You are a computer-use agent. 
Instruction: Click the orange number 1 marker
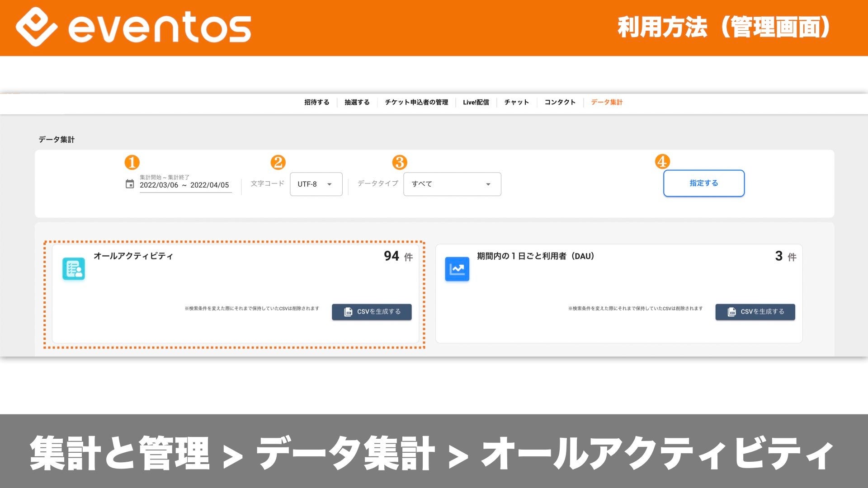(x=132, y=162)
